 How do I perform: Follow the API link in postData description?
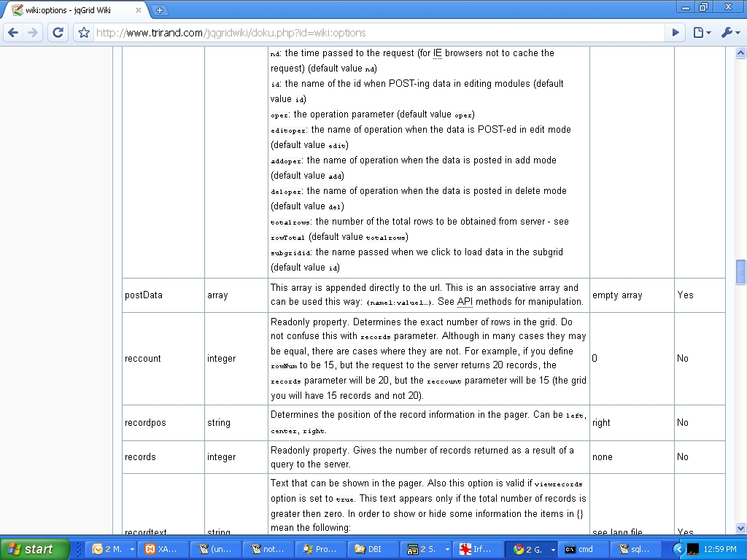465,301
